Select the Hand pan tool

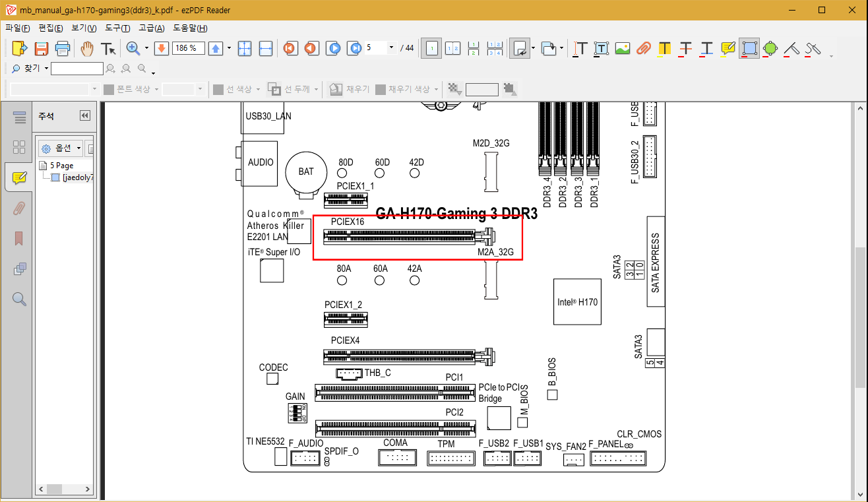87,48
